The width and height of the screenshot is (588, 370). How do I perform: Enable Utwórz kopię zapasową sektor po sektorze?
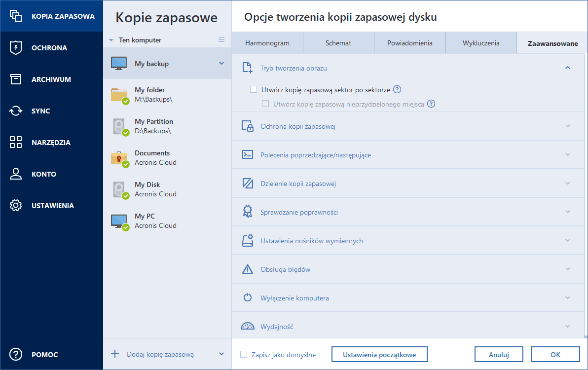(254, 90)
